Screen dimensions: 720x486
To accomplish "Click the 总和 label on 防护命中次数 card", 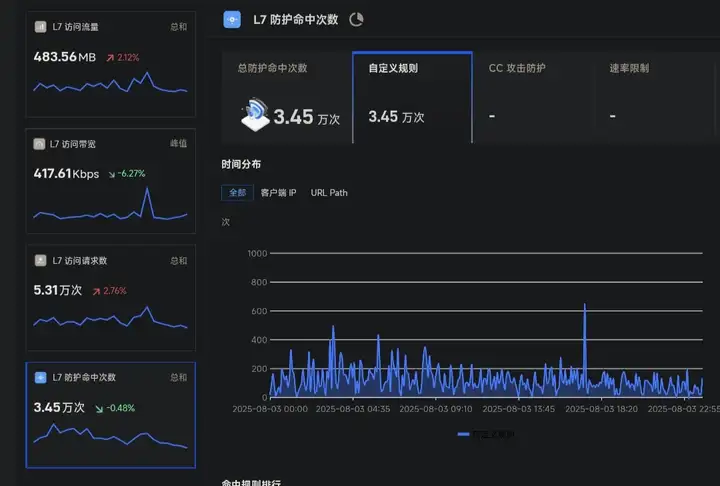I will 179,378.
